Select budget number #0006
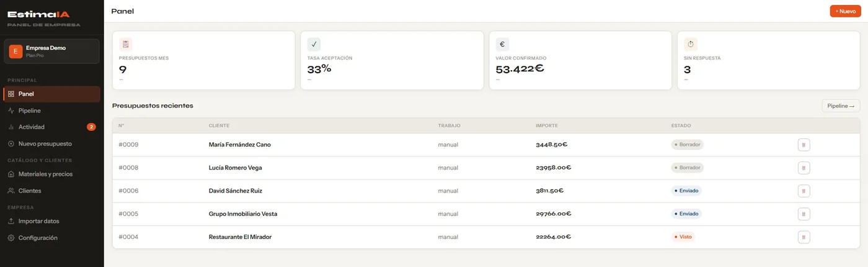Image resolution: width=868 pixels, height=267 pixels. click(128, 191)
